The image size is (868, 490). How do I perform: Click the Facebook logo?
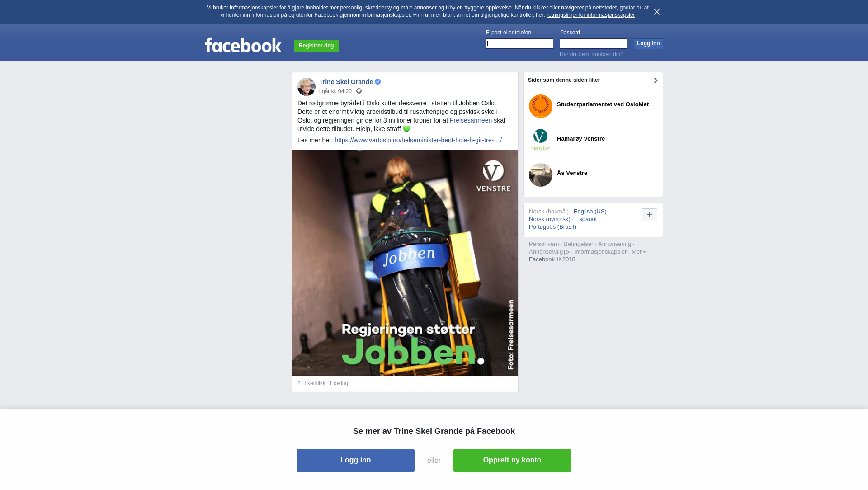point(243,45)
